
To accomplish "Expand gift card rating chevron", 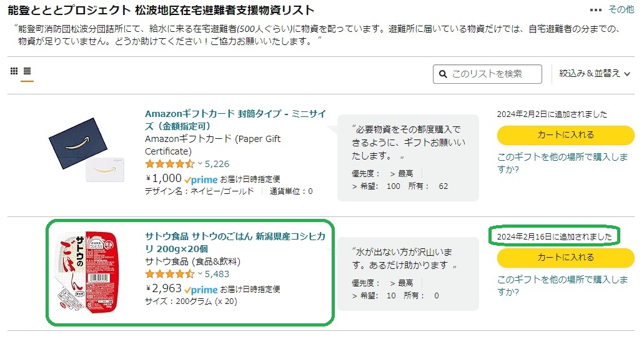I will (200, 164).
